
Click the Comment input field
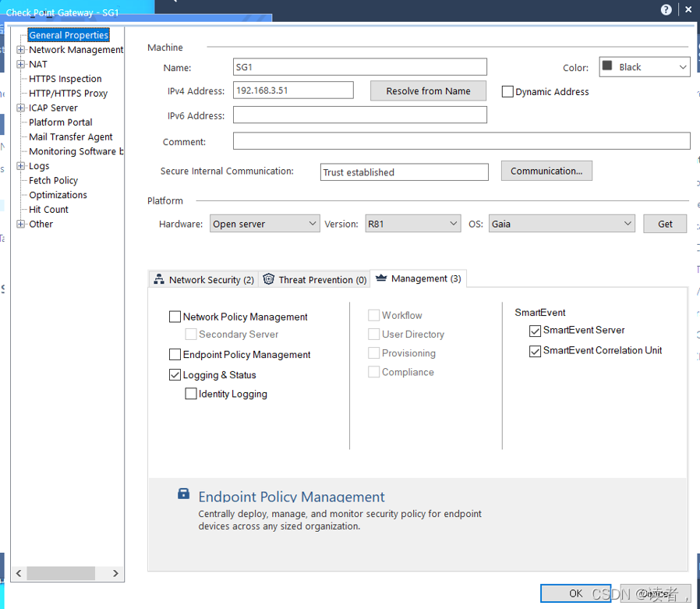[461, 141]
